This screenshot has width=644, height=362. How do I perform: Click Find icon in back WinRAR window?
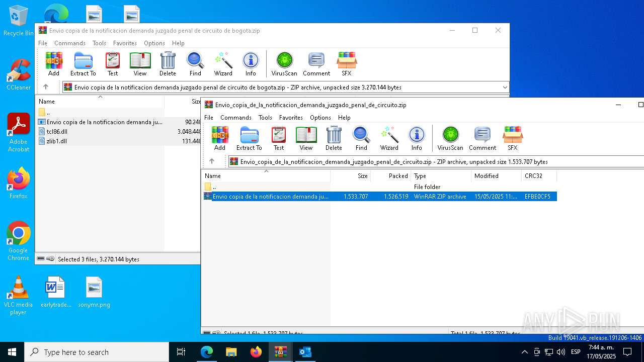coord(195,64)
